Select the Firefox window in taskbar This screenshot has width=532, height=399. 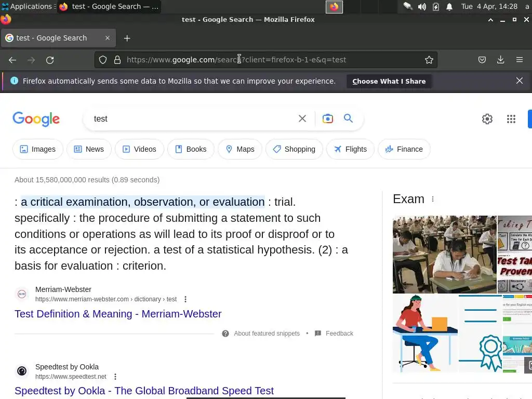[109, 6]
